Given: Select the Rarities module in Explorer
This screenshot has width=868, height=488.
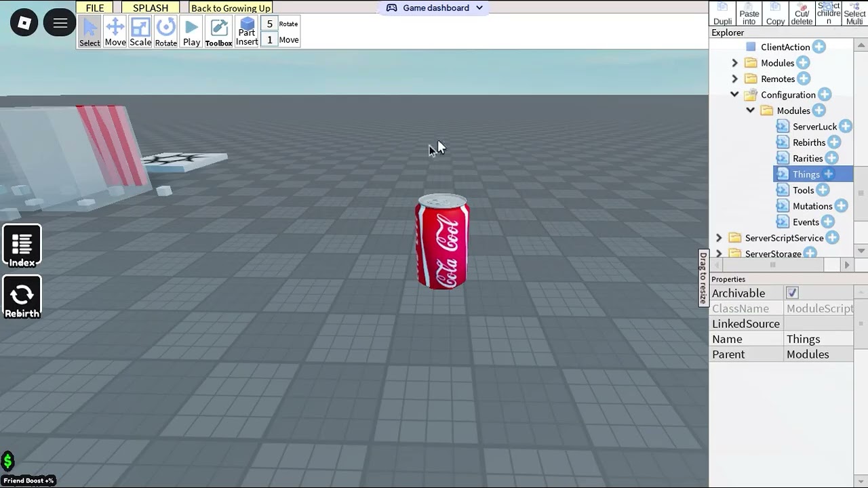Looking at the screenshot, I should click(807, 159).
